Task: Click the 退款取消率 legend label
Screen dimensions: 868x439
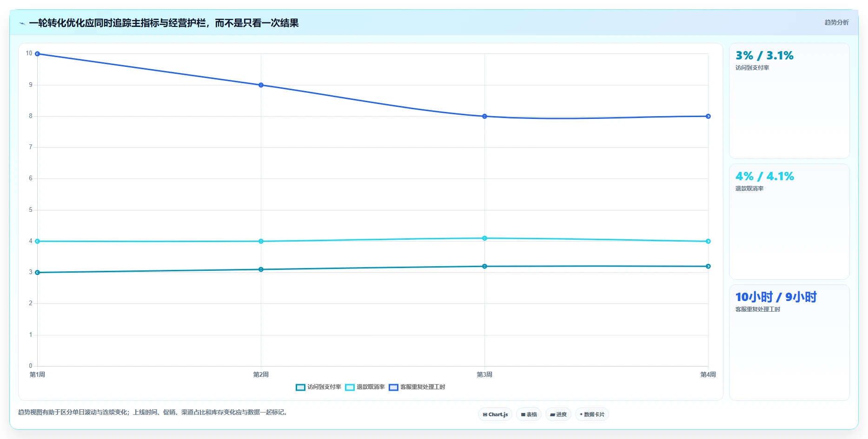Action: [x=371, y=387]
